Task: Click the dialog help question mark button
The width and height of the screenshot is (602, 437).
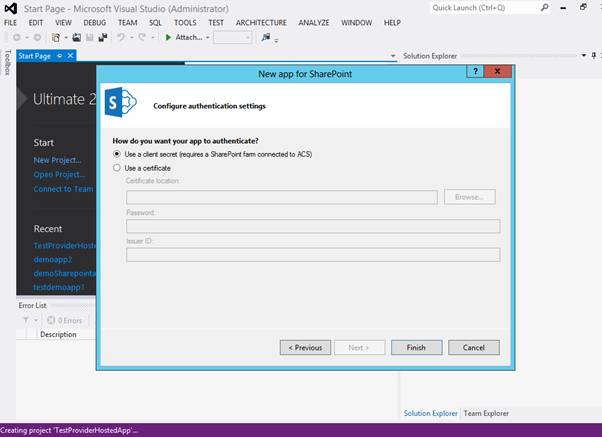Action: (x=475, y=71)
